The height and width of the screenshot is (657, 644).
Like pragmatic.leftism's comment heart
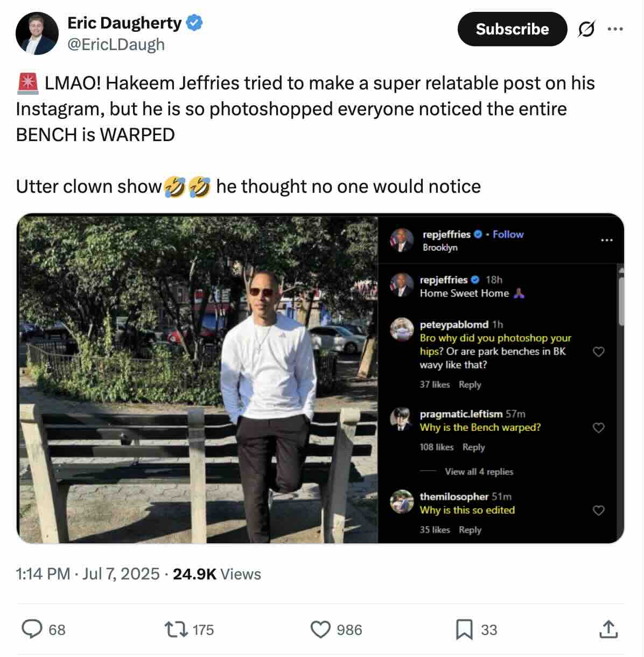(598, 428)
